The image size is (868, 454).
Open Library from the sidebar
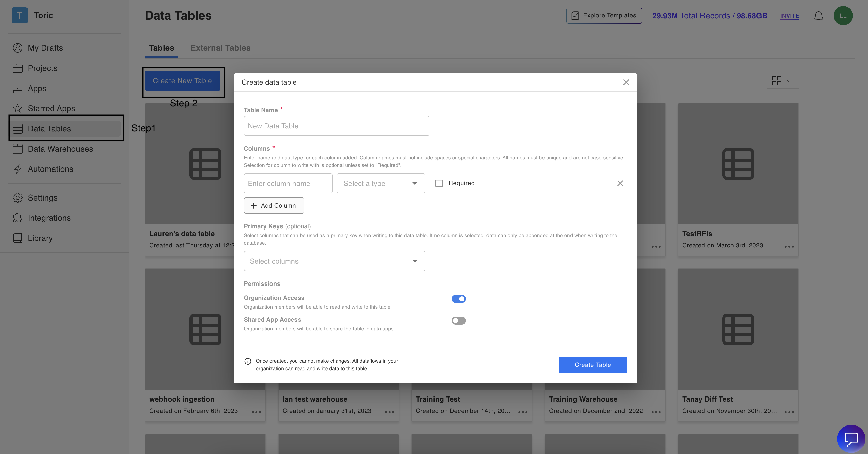40,238
